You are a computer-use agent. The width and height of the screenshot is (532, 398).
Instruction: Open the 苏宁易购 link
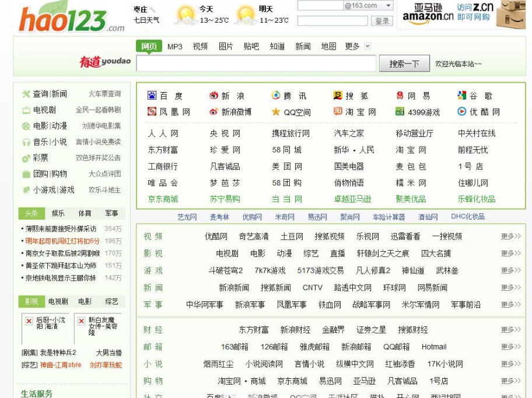coord(225,199)
